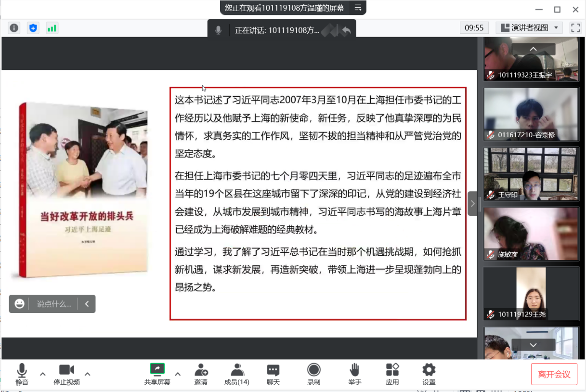The height and width of the screenshot is (392, 586).
Task: Open the Invite participants panel
Action: tap(201, 374)
